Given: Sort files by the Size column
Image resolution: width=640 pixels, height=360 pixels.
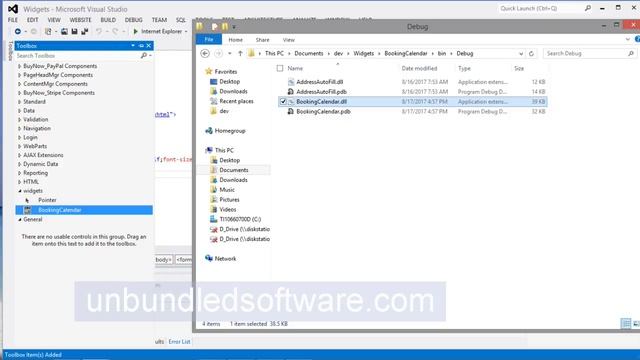Looking at the screenshot, I should tap(519, 68).
